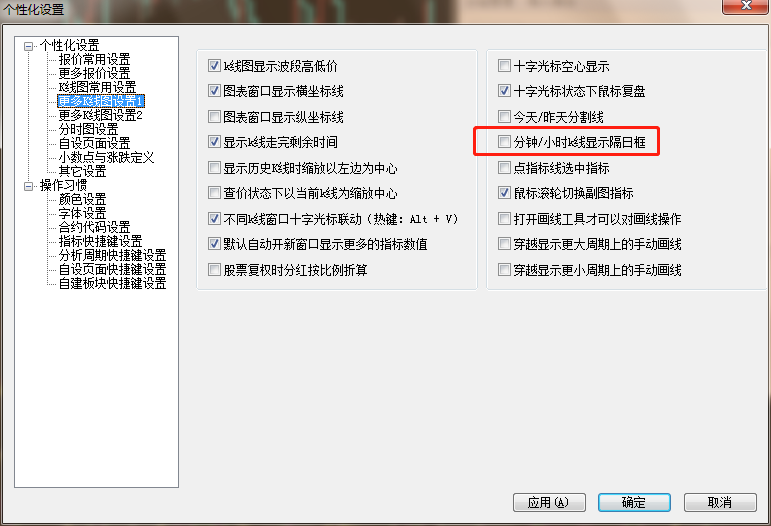This screenshot has width=771, height=526.
Task: Collapse the 个性化设置 tree node
Action: [x=29, y=46]
